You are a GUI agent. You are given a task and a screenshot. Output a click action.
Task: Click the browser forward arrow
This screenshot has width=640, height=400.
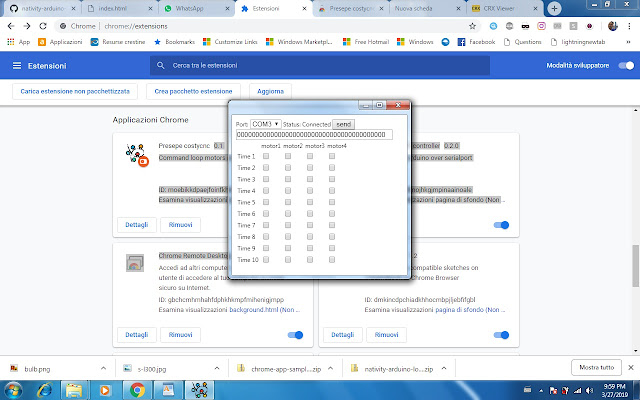pyautogui.click(x=27, y=26)
